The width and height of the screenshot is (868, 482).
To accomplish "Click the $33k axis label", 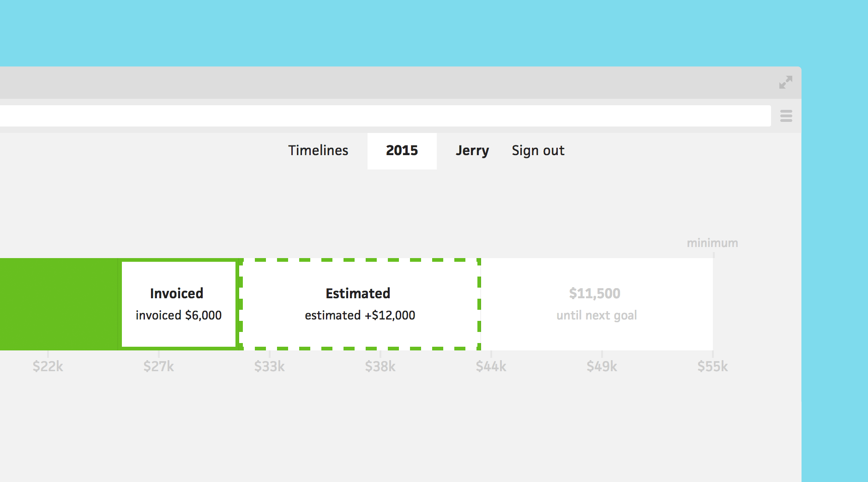I will pos(270,367).
